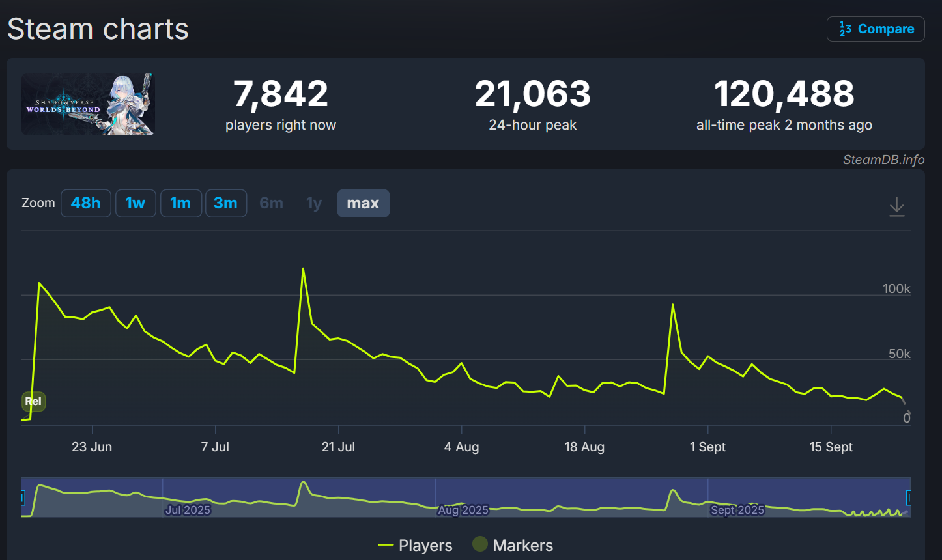Click the 1 Sept axis label

(708, 447)
